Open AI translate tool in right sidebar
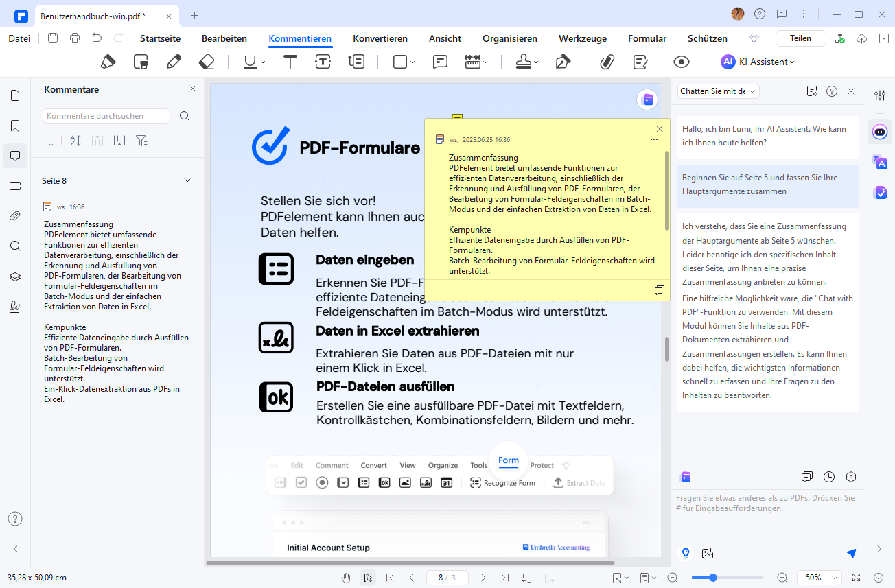This screenshot has height=588, width=895. (880, 163)
